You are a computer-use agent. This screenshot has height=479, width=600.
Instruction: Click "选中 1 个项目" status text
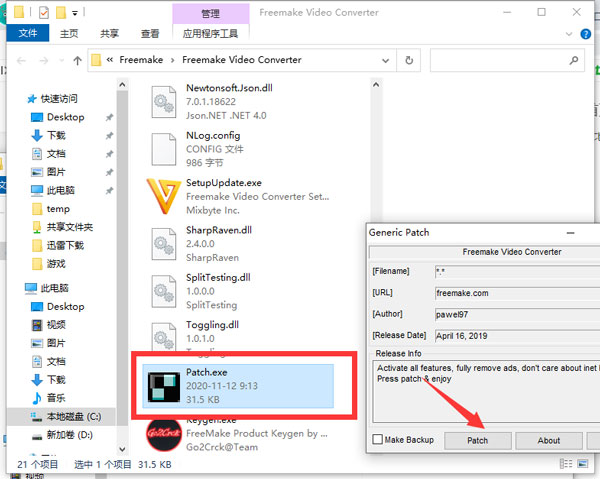tap(103, 464)
